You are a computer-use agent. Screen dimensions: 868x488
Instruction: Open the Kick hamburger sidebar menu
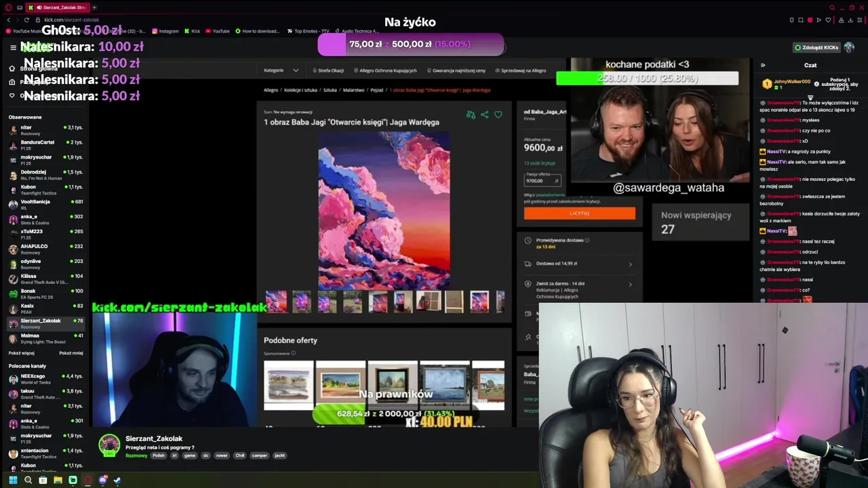(13, 47)
